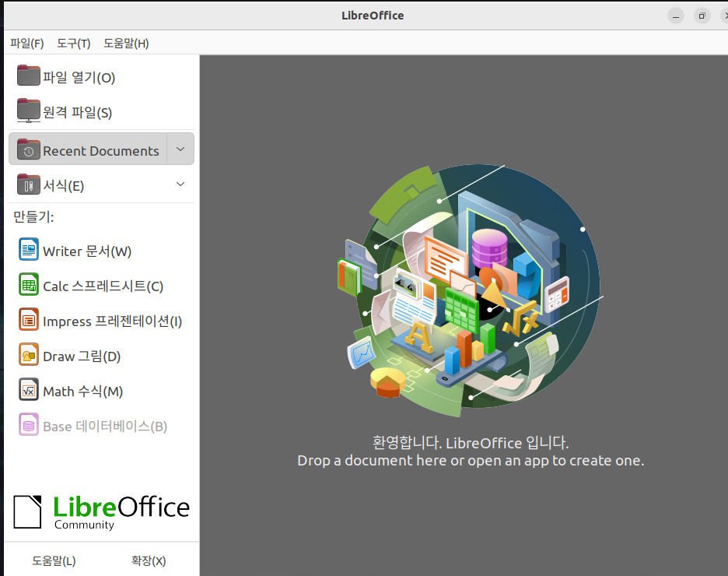The image size is (728, 576).
Task: Expand the Recent Documents dropdown arrow
Action: click(x=180, y=149)
